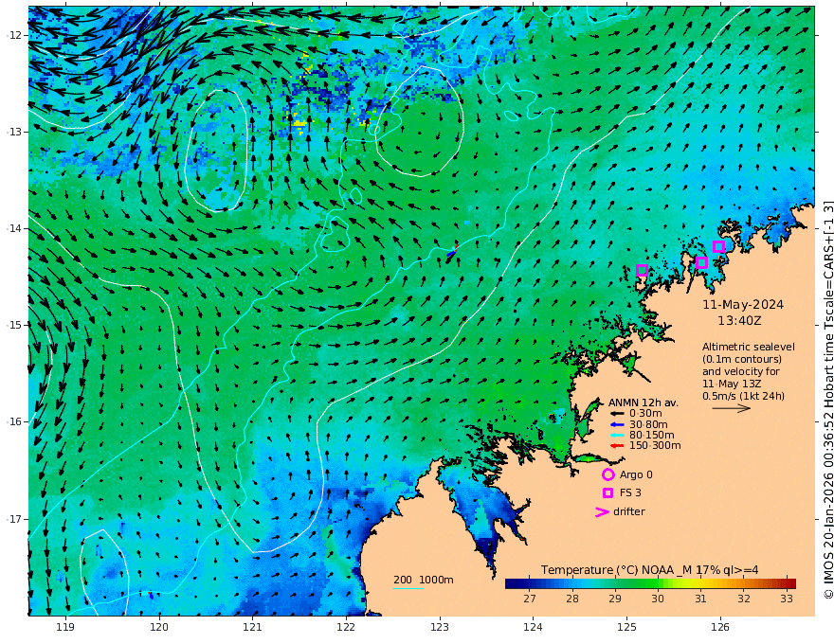Click the cyan 80-150m legend arrow

617,436
